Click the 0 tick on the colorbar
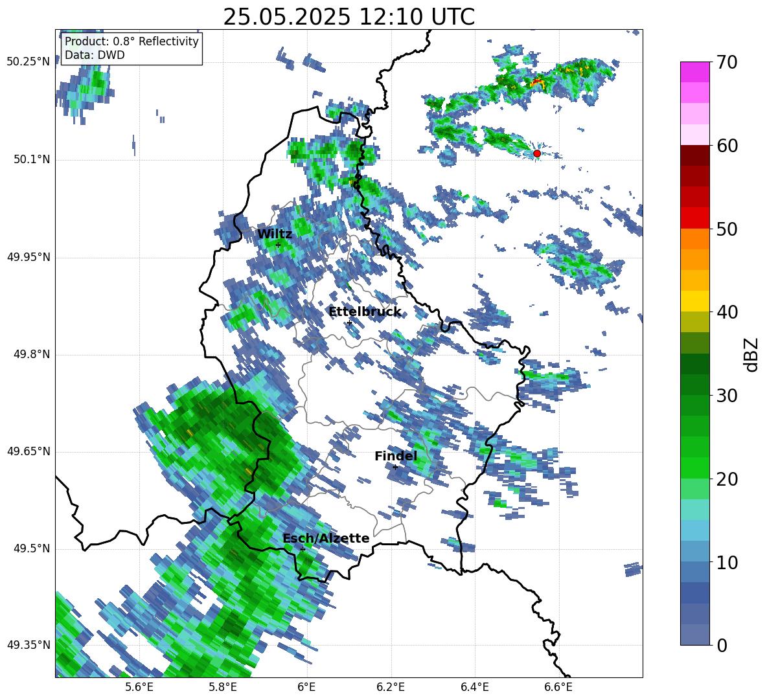The height and width of the screenshot is (700, 767). click(x=722, y=646)
